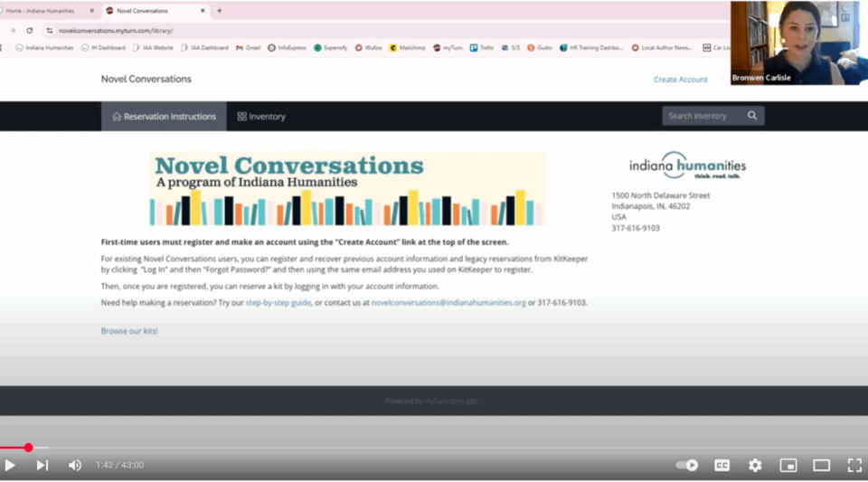Click the Novel Conversations site title
Image resolution: width=868 pixels, height=482 pixels.
pyautogui.click(x=146, y=80)
